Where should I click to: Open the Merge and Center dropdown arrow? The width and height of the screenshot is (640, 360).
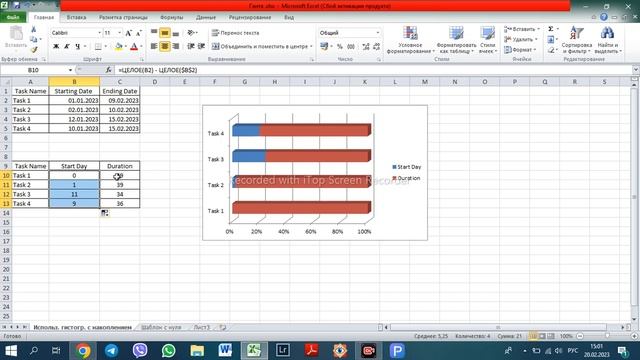point(311,47)
